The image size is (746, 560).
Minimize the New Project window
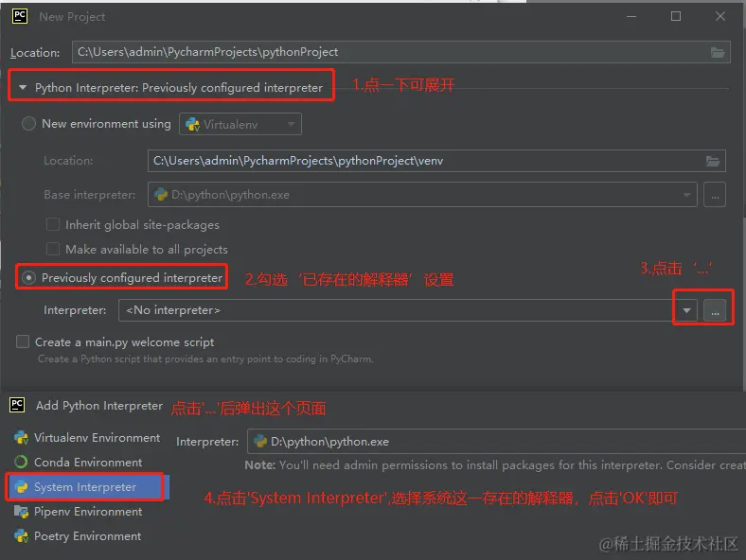pos(631,17)
